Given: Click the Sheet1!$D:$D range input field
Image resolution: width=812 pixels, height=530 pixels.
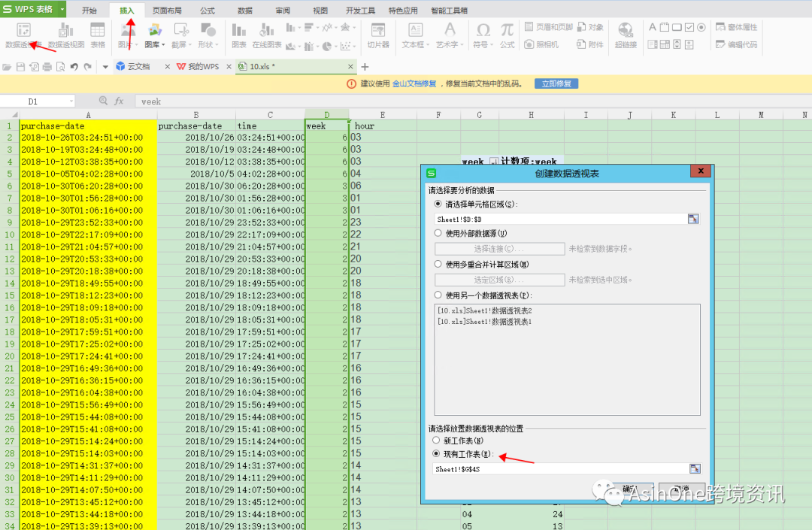Looking at the screenshot, I should point(561,219).
